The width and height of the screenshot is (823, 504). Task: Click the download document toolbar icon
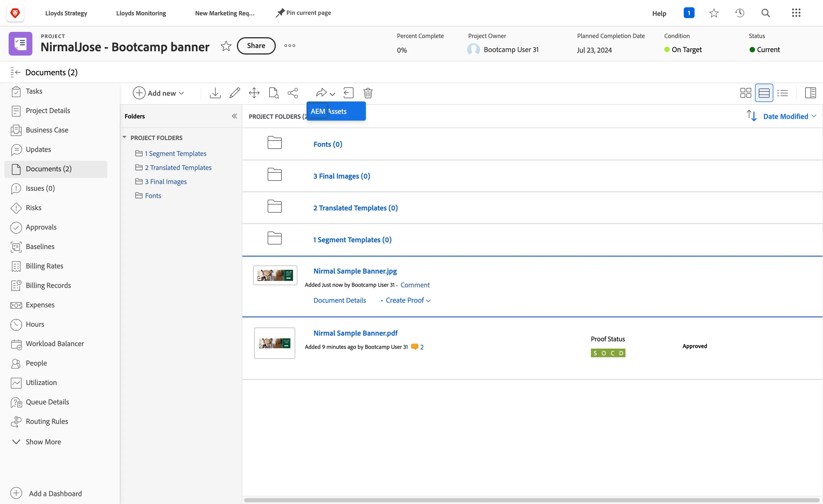click(x=215, y=93)
